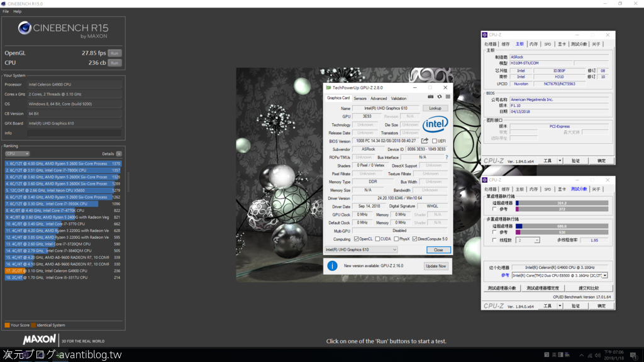Toggle the PhysX checkbox
This screenshot has width=644, height=362.
[x=396, y=239]
